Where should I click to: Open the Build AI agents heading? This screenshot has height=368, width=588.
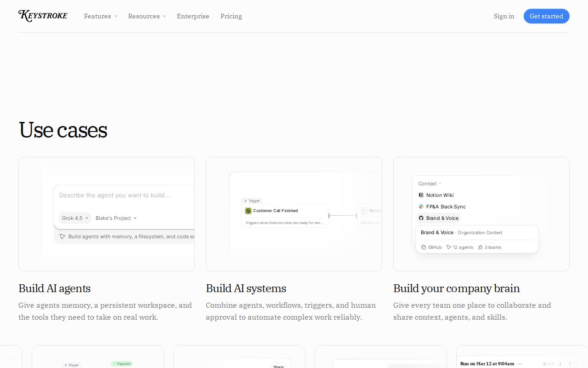coord(55,288)
